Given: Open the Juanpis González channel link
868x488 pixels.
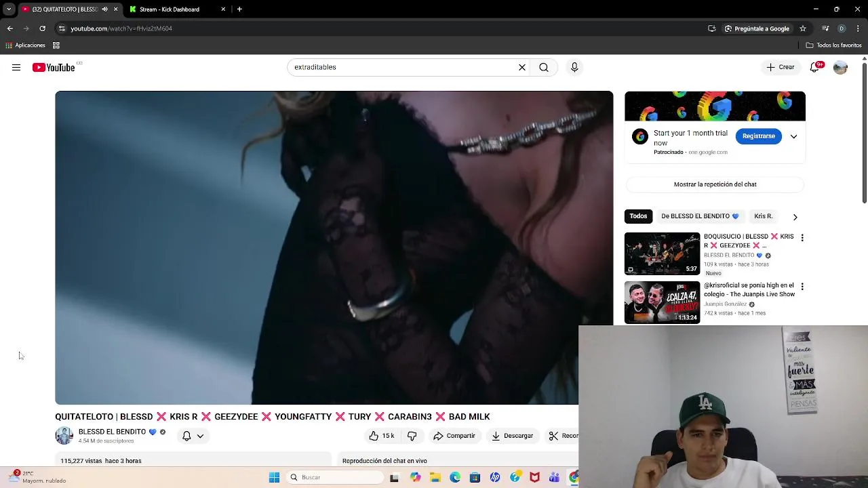Looking at the screenshot, I should (x=725, y=304).
